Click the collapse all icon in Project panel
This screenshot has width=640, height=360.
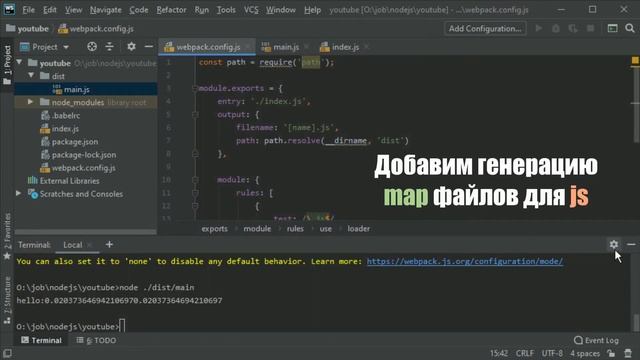click(x=109, y=47)
